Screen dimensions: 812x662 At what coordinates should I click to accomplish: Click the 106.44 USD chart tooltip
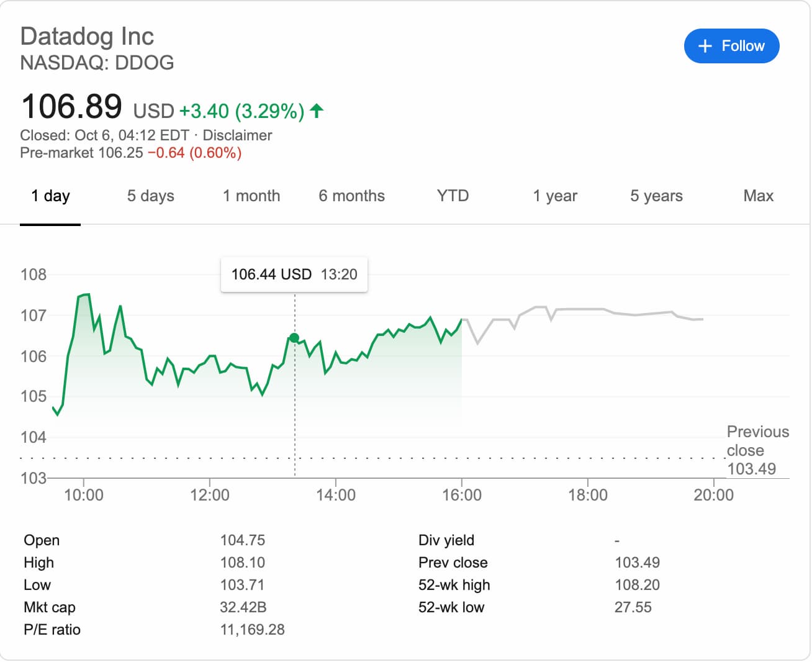coord(294,274)
